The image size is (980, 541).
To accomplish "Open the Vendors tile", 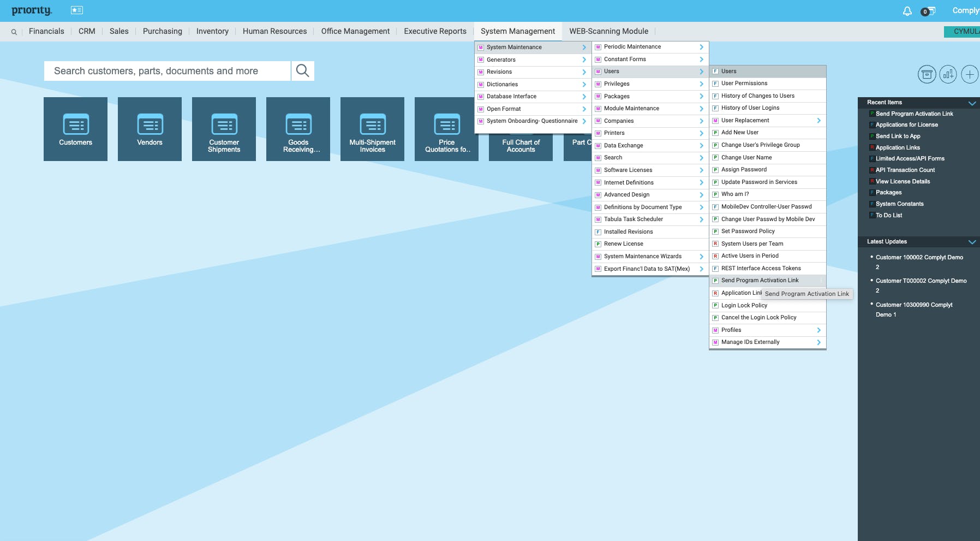I will click(x=150, y=129).
